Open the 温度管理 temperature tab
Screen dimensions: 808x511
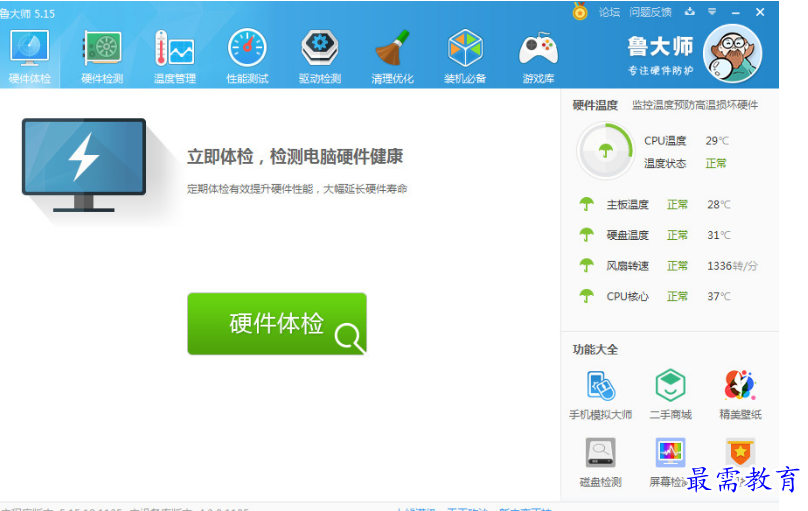175,57
